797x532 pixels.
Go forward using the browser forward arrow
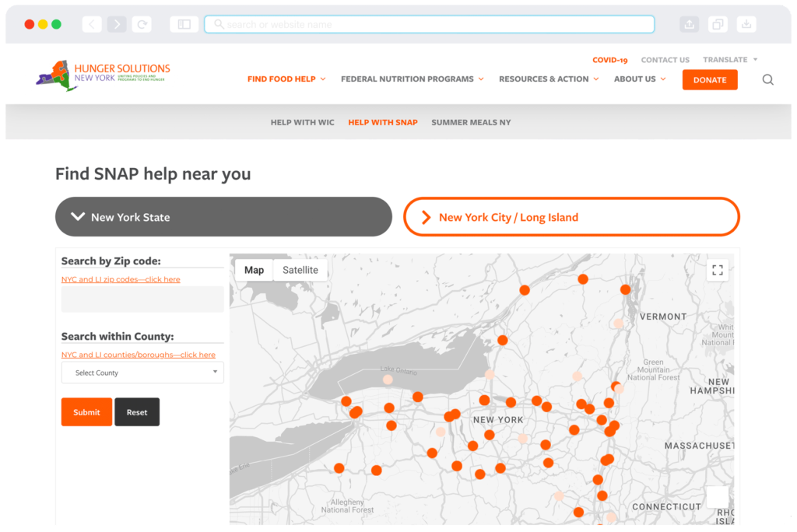pyautogui.click(x=117, y=23)
